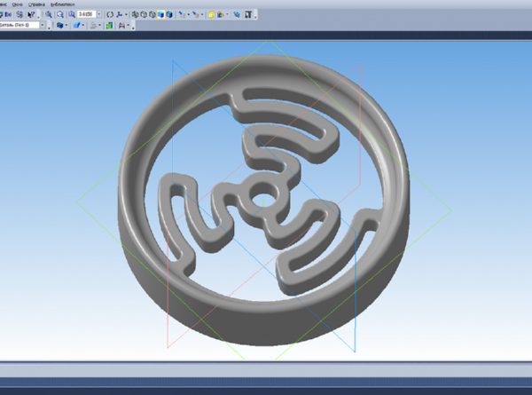Click the blue cubes icon in second toolbar row
Viewport: 532px width, 395px height.
pos(59,25)
